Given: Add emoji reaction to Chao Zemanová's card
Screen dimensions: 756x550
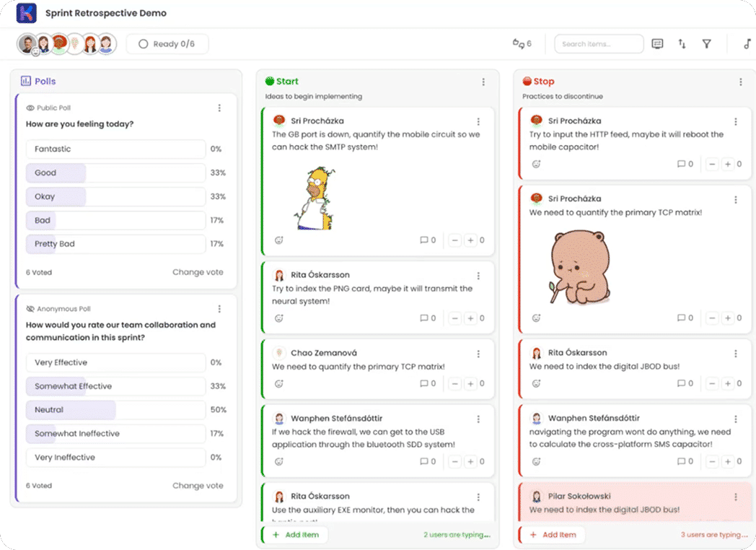Looking at the screenshot, I should (279, 384).
